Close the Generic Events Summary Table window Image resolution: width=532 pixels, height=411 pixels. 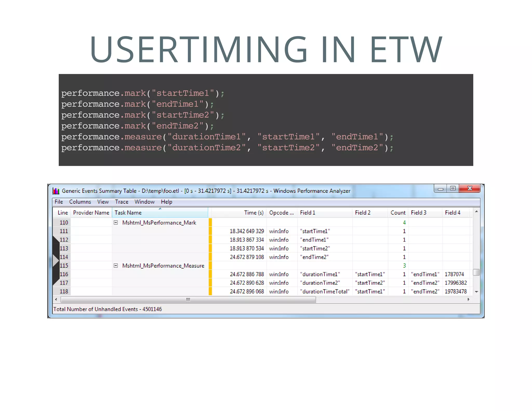tap(469, 189)
